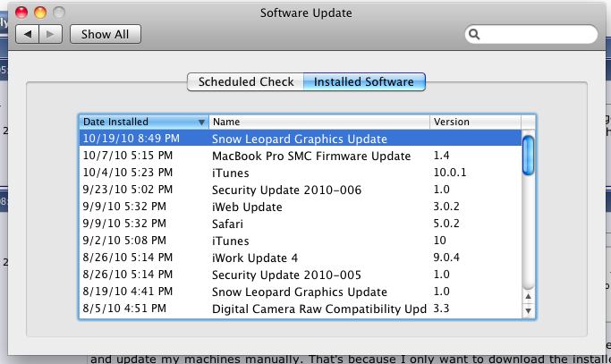Click the scroll down arrow in the list
The image size is (611, 364).
(528, 310)
